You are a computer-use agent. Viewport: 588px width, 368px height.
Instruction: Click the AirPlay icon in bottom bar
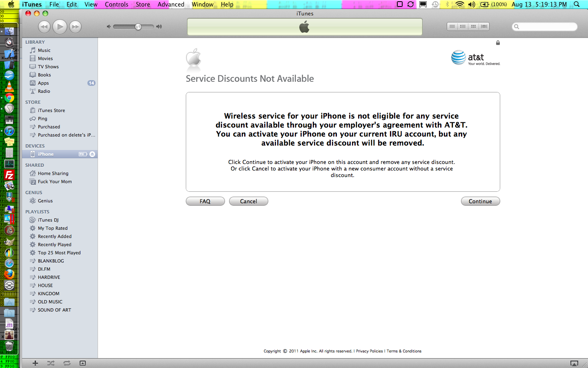574,364
